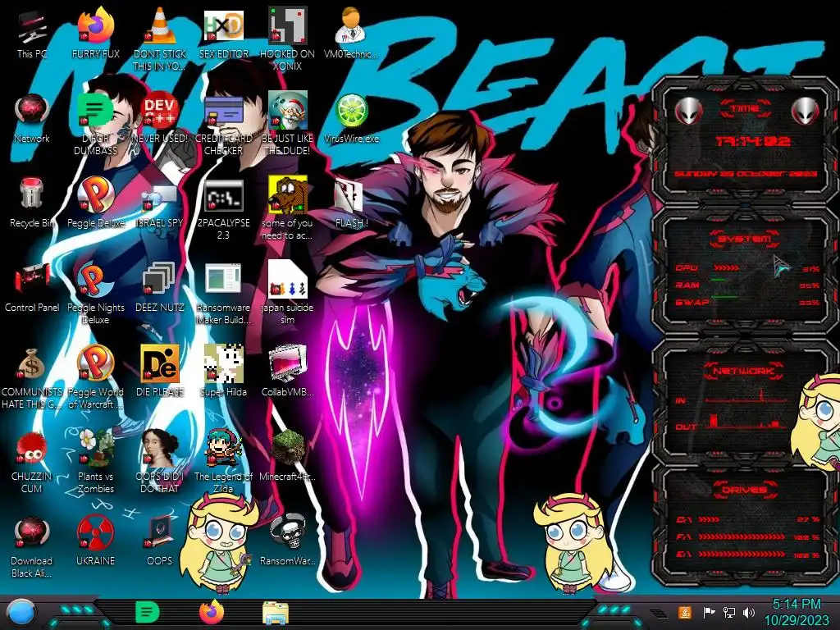Open the green chat shortcut 'DI FOR DUMBASS'
Screen dimensions: 840x630
point(95,111)
